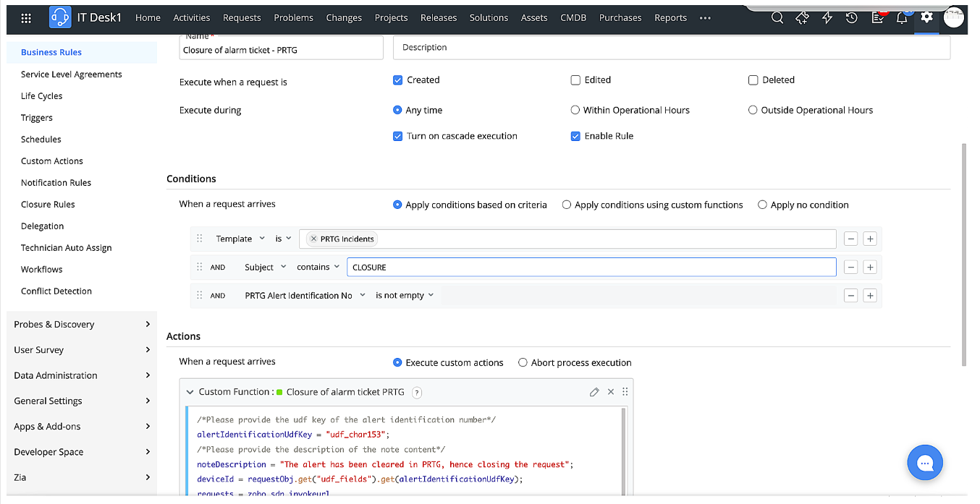Click the custom function help question mark
980x504 pixels.
click(x=417, y=392)
